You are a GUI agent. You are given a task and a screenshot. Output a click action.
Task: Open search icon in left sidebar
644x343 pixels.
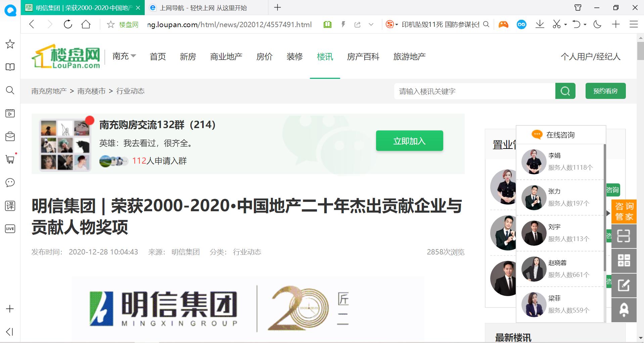click(x=10, y=90)
